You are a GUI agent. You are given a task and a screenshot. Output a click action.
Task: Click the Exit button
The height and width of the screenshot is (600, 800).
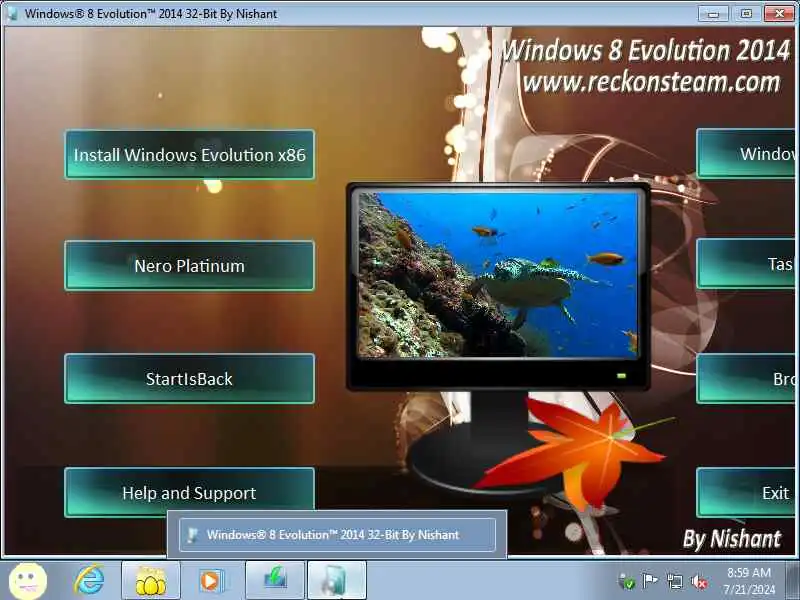(x=745, y=492)
